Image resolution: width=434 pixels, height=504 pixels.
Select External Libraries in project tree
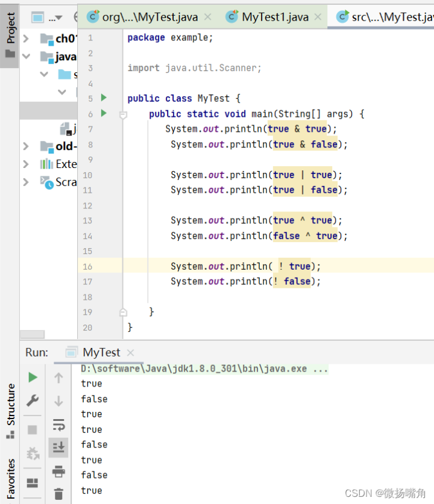tap(58, 164)
